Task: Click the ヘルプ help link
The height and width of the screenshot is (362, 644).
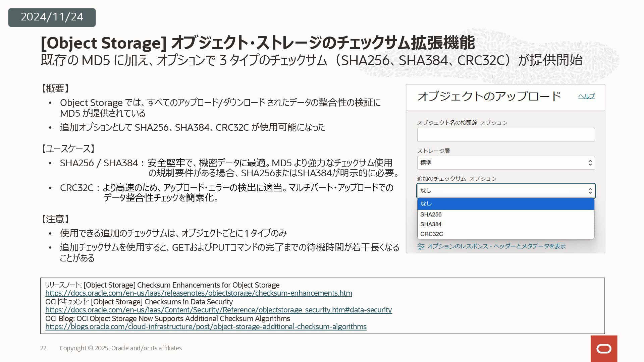Action: [586, 96]
